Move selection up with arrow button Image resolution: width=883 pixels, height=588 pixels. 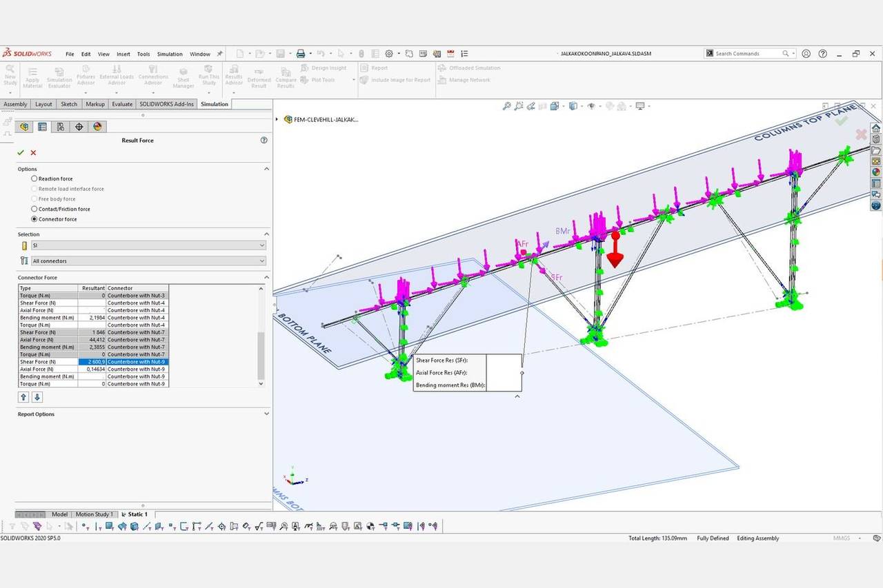[23, 397]
